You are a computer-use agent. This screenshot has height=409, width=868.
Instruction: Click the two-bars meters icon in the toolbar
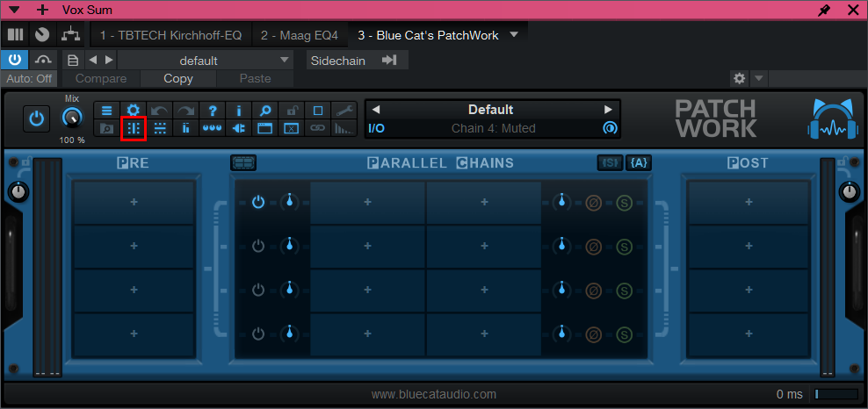[x=186, y=128]
